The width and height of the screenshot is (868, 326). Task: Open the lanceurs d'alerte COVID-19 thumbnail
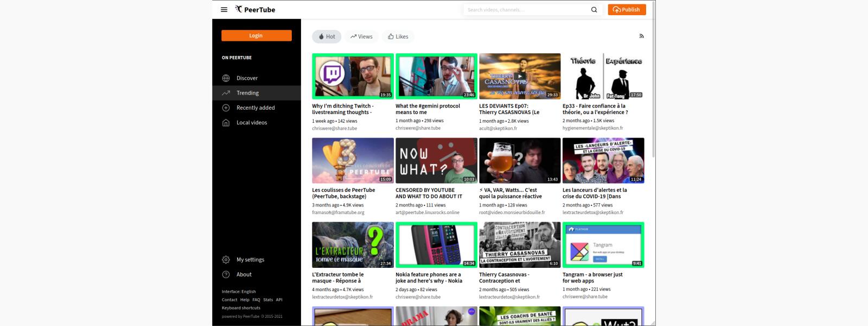(603, 160)
